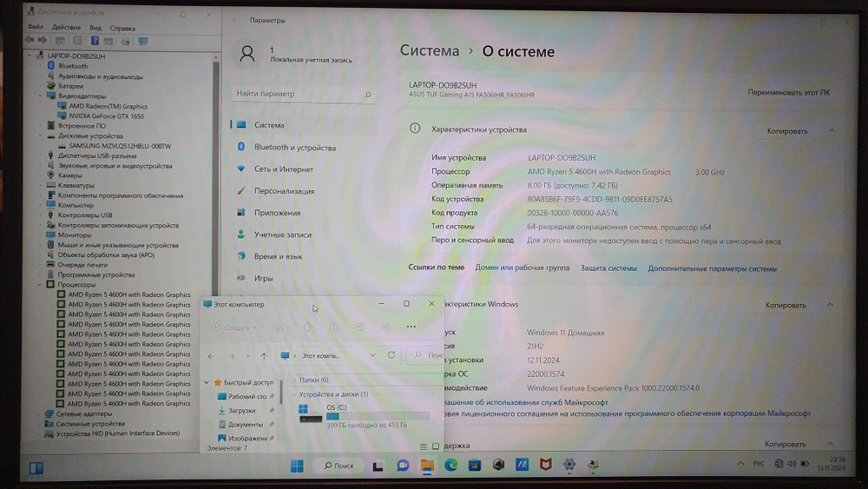This screenshot has height=489, width=868.
Task: Open the Вид menu in Device Manager
Action: click(x=95, y=29)
